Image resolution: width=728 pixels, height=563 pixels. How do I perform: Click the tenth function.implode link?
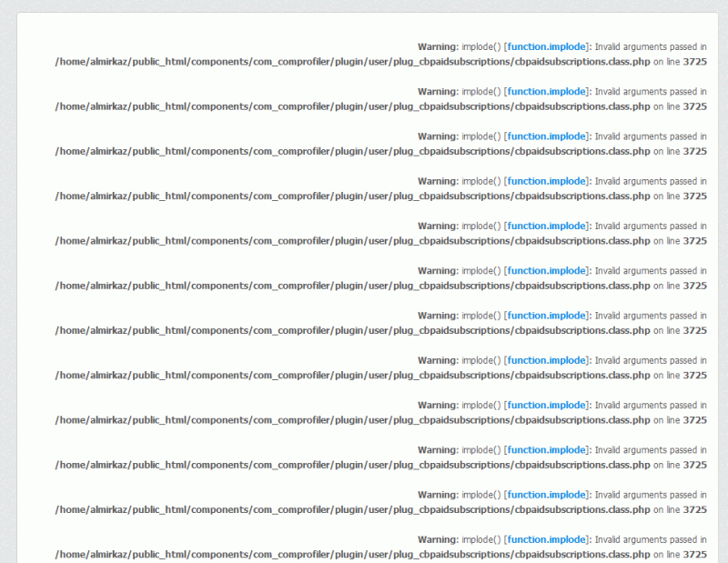546,449
